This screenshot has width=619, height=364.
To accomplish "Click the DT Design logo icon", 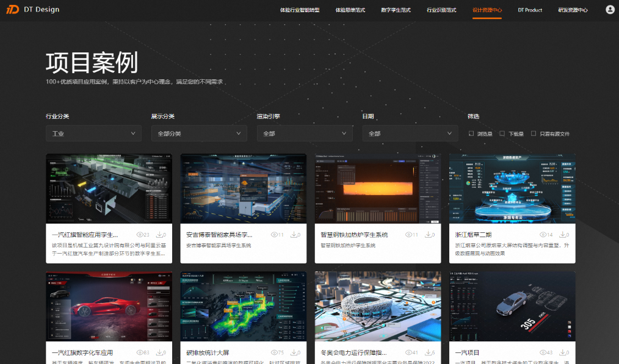I will coord(13,10).
